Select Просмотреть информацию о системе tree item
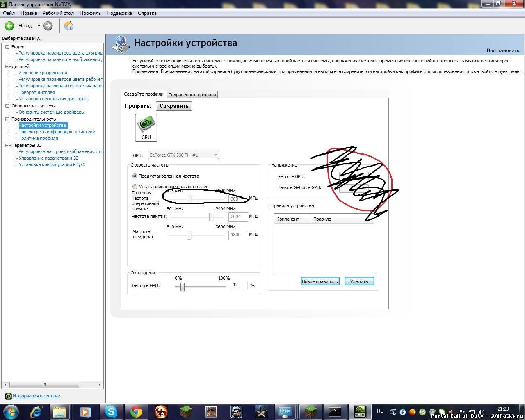 pyautogui.click(x=57, y=132)
